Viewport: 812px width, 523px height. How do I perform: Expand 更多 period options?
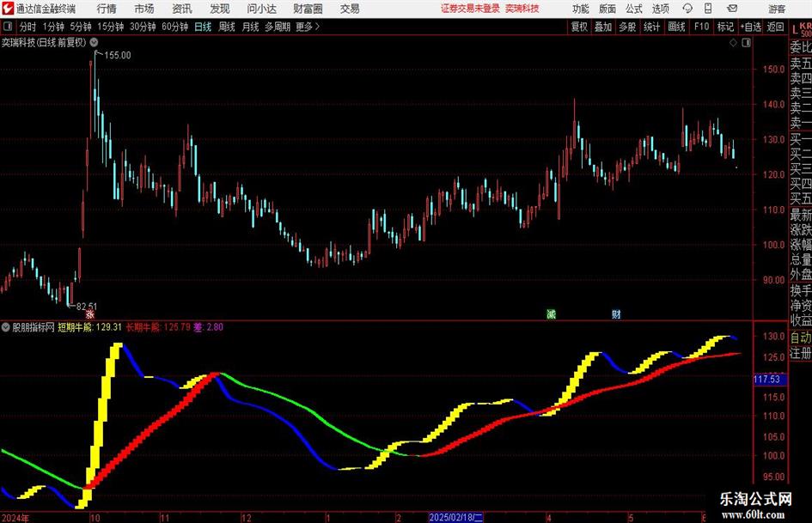pos(308,27)
